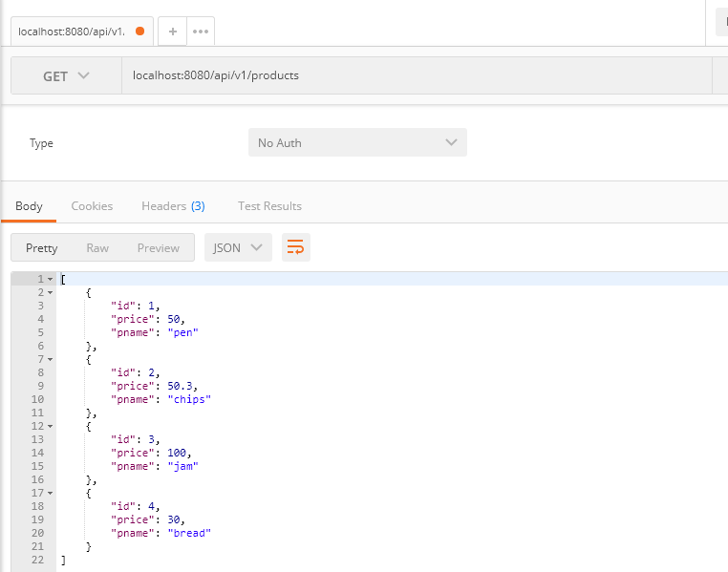Select Pretty response view
The image size is (728, 572).
pyautogui.click(x=42, y=247)
